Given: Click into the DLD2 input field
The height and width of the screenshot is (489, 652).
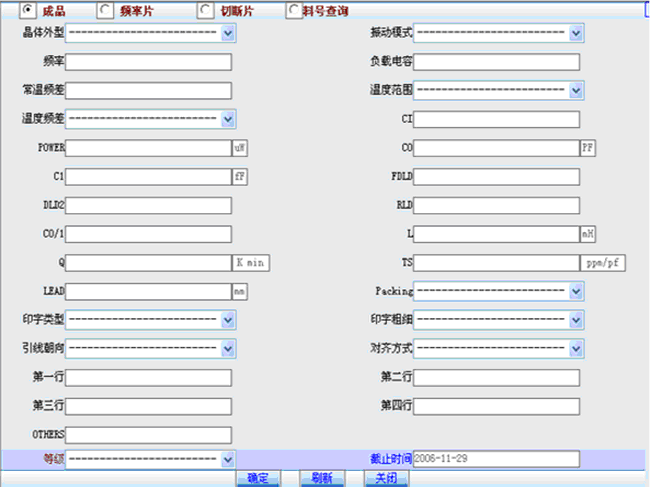Looking at the screenshot, I should 148,205.
